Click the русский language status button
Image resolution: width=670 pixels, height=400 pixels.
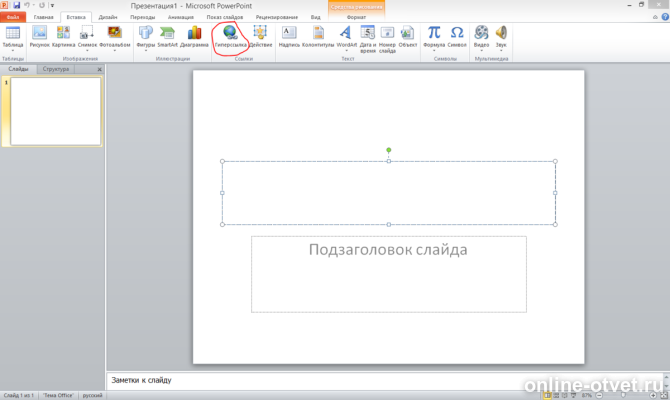(92, 395)
